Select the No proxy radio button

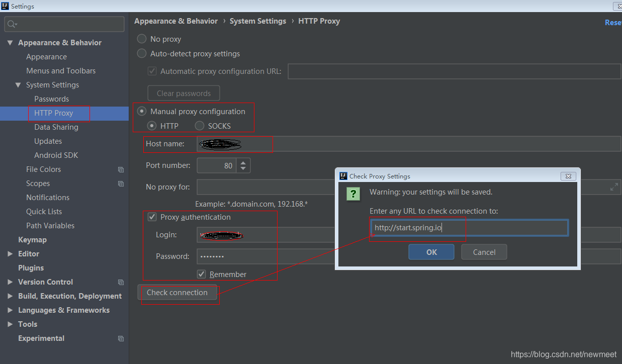142,39
